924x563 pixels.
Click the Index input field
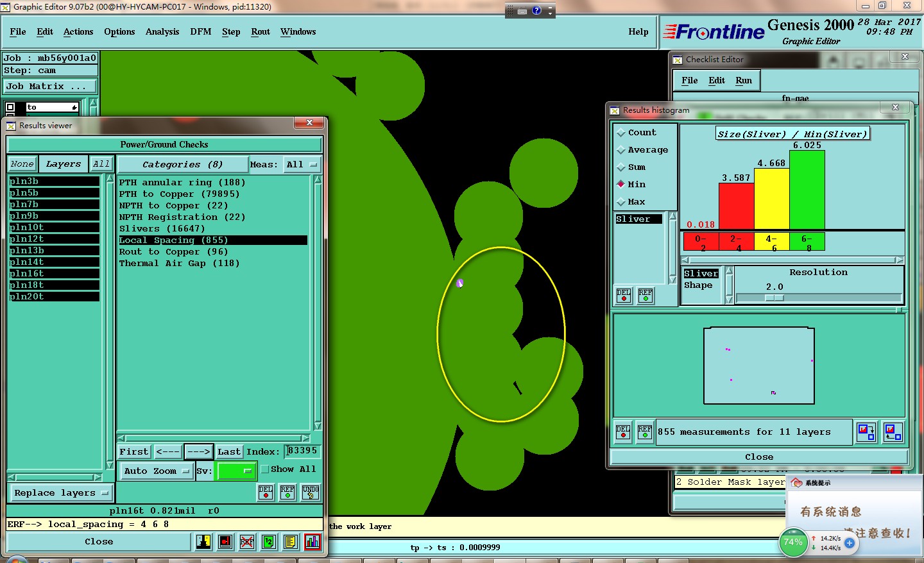[x=302, y=451]
